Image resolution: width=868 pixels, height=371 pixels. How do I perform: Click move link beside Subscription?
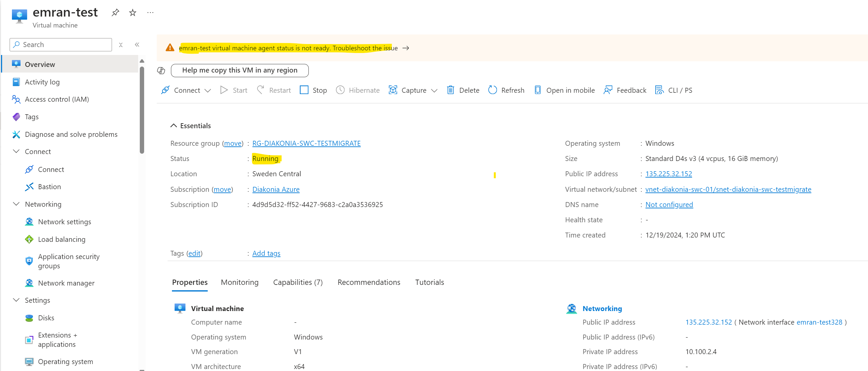(x=222, y=189)
